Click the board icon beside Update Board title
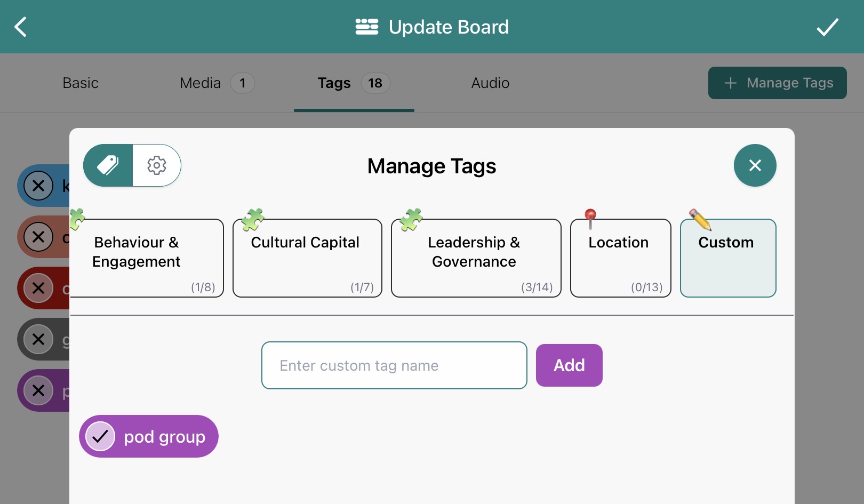 coord(366,27)
